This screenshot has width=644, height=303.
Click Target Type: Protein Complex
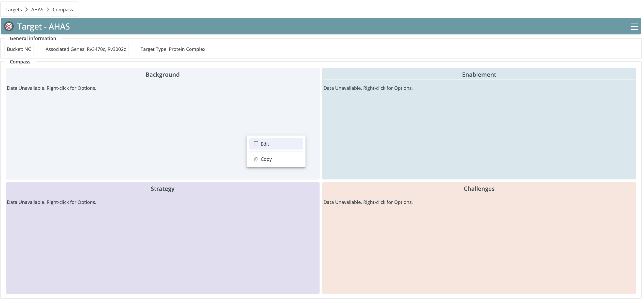click(173, 49)
